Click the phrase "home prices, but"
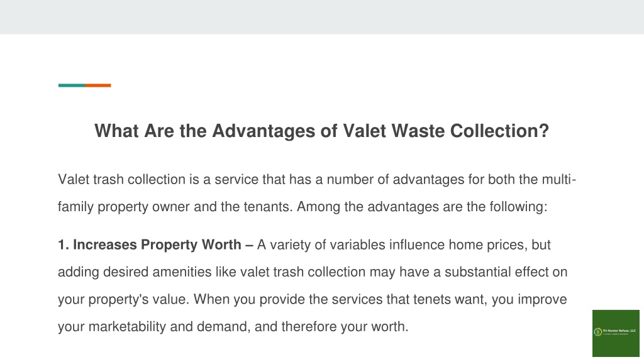644x362 pixels. tap(499, 245)
